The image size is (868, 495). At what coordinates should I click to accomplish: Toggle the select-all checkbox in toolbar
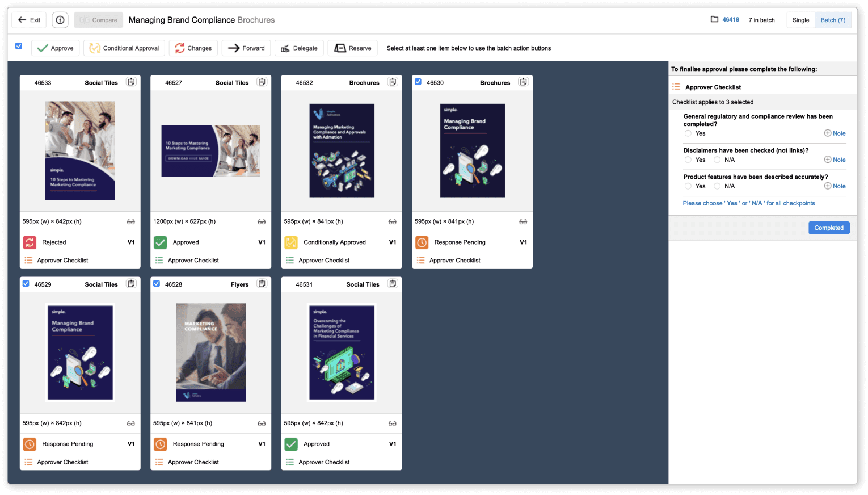pyautogui.click(x=19, y=46)
